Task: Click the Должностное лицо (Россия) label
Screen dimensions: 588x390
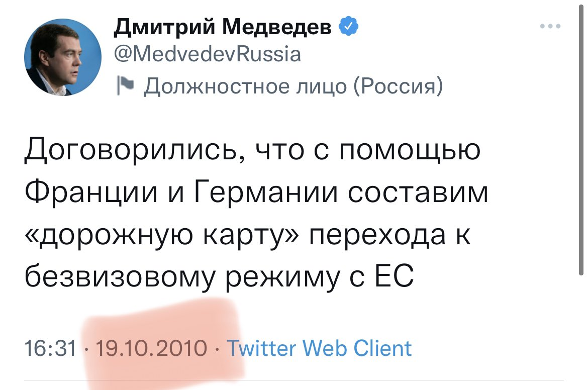Action: 293,86
